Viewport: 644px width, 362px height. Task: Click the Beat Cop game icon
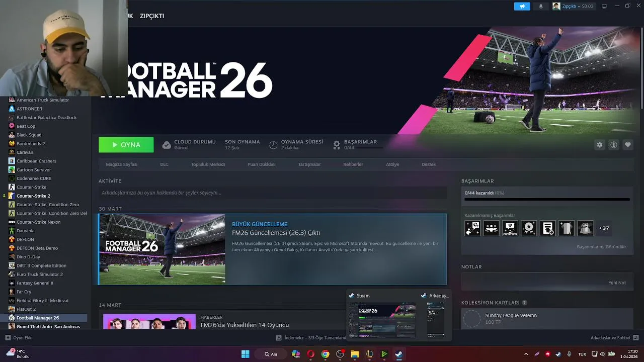coord(12,126)
